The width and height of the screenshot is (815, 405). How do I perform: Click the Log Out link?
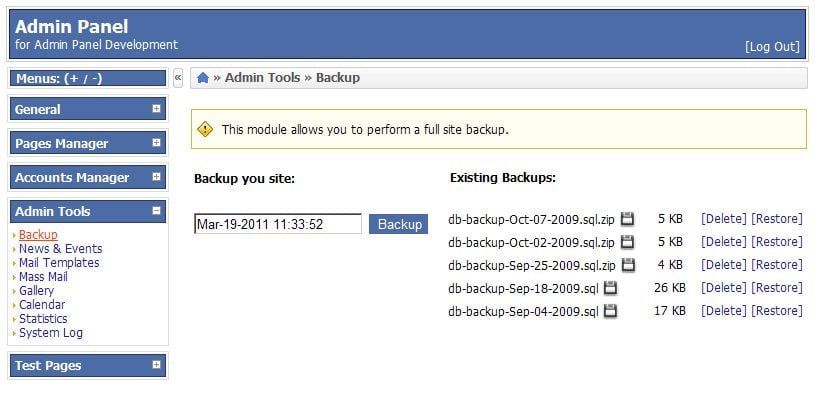click(772, 47)
